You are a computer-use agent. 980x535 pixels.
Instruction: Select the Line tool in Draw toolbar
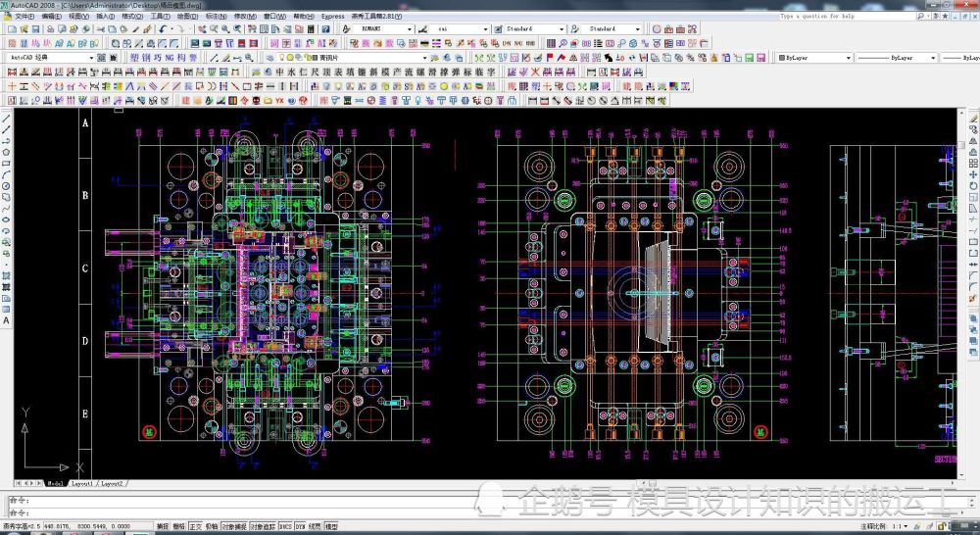tap(6, 119)
